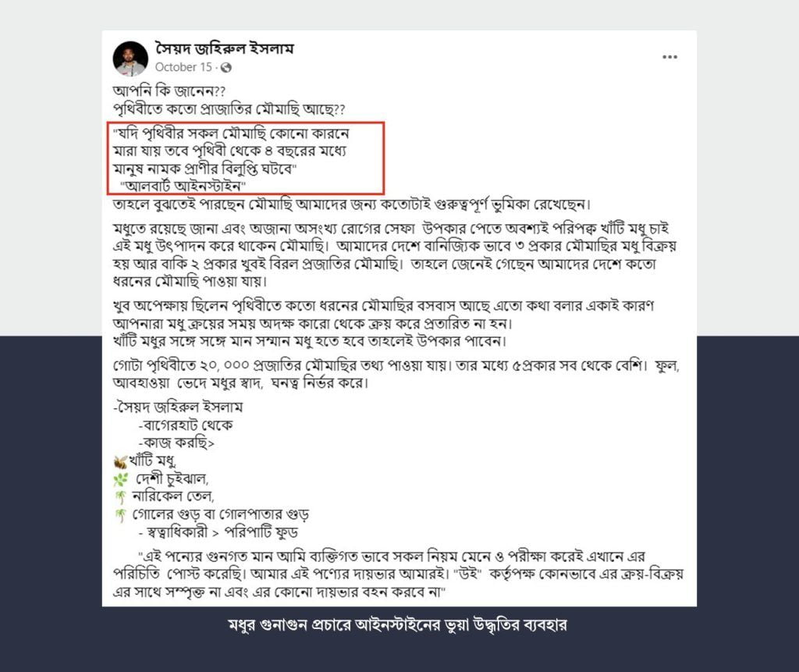Click the herb emoji beside দেশী চুইঝাল

pos(121,480)
